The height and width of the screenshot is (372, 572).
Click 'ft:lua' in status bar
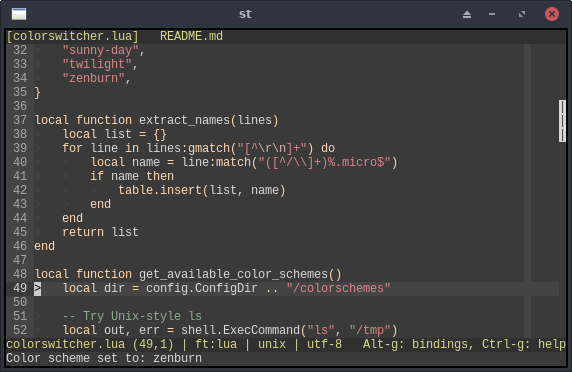[216, 344]
